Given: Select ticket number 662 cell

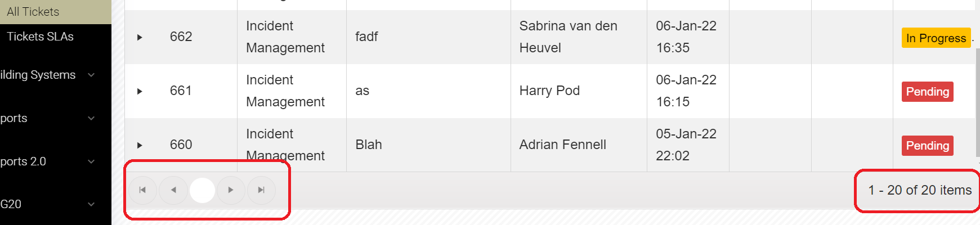Looking at the screenshot, I should [x=181, y=37].
